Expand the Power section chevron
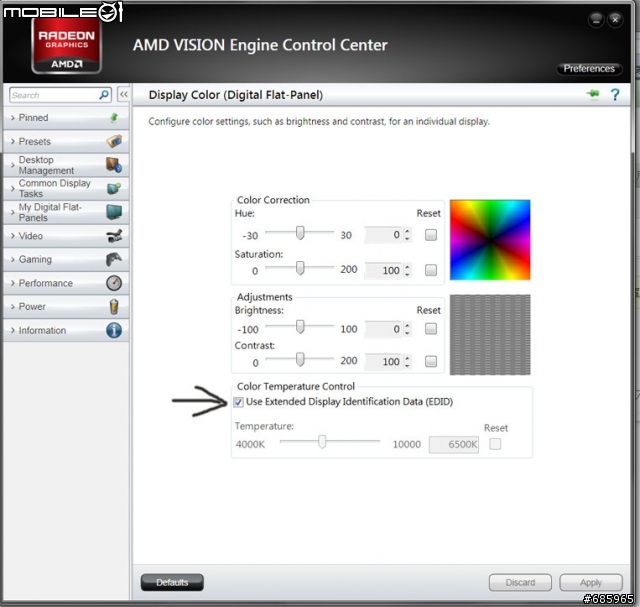This screenshot has width=640, height=607. point(13,307)
